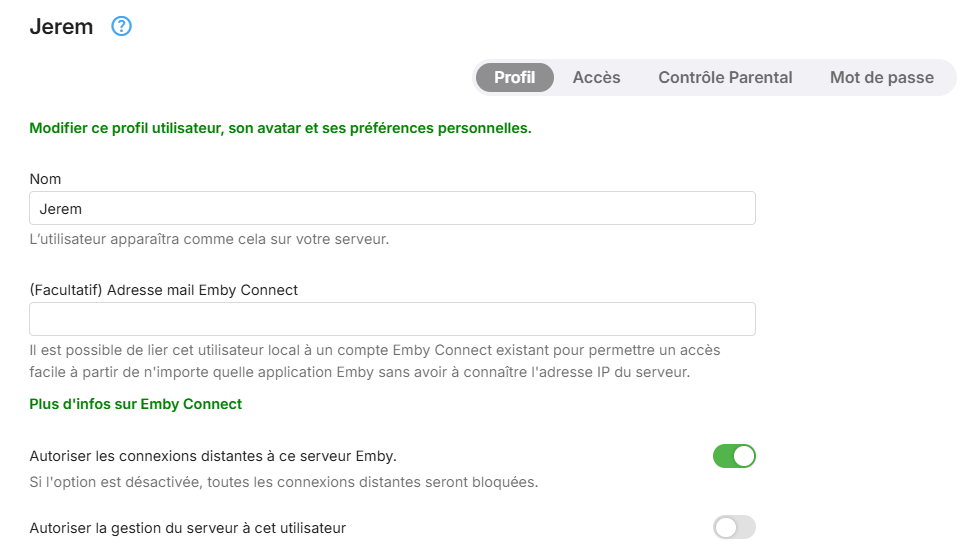The height and width of the screenshot is (554, 974).
Task: Click the Adresse mail Emby Connect label
Action: click(x=164, y=291)
